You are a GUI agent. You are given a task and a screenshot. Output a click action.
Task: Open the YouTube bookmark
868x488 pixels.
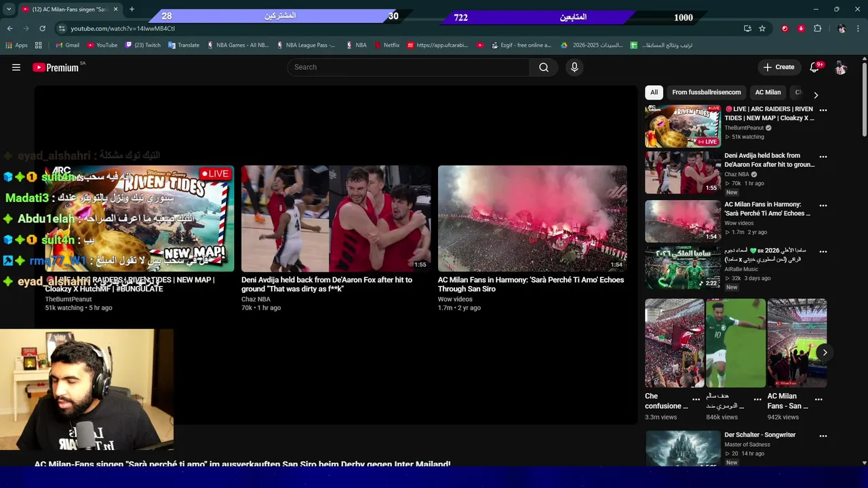[102, 45]
